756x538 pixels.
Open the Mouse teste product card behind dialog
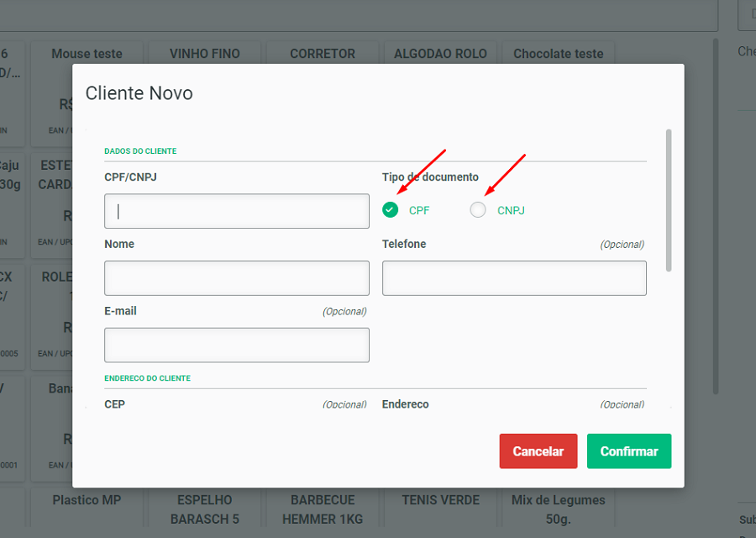[87, 52]
